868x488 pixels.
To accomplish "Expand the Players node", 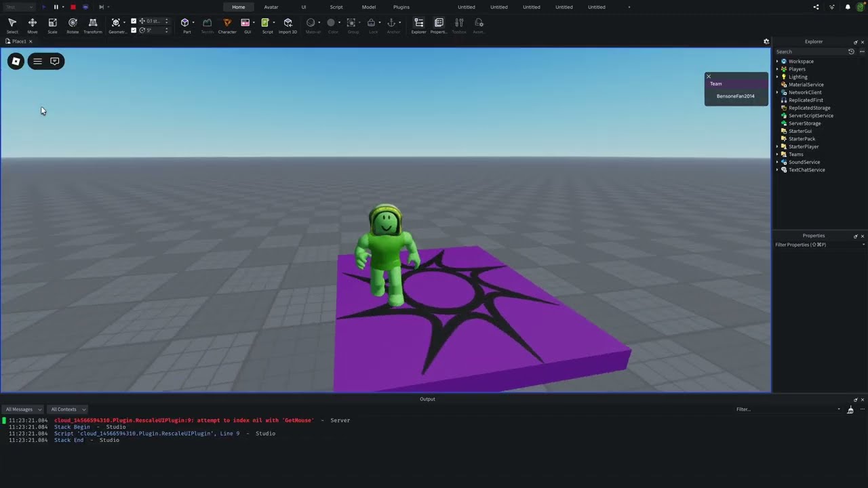I will click(777, 69).
